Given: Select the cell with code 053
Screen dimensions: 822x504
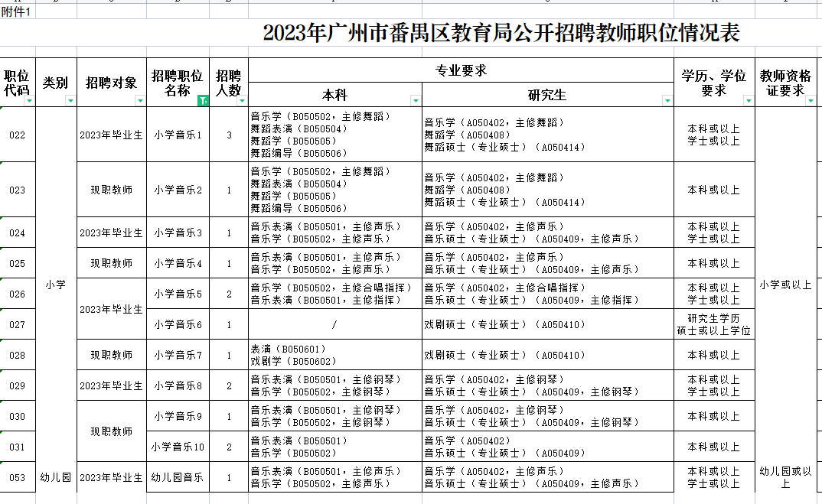Looking at the screenshot, I should point(18,476).
